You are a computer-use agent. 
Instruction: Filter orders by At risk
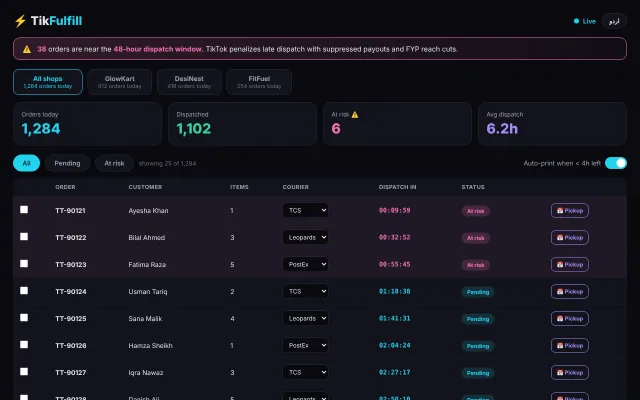(x=114, y=163)
